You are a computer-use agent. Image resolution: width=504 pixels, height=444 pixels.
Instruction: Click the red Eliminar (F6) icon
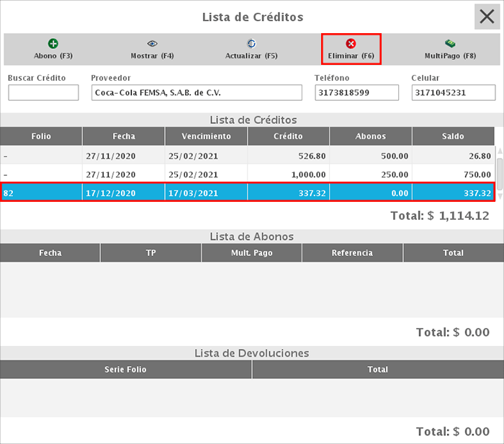(x=351, y=44)
